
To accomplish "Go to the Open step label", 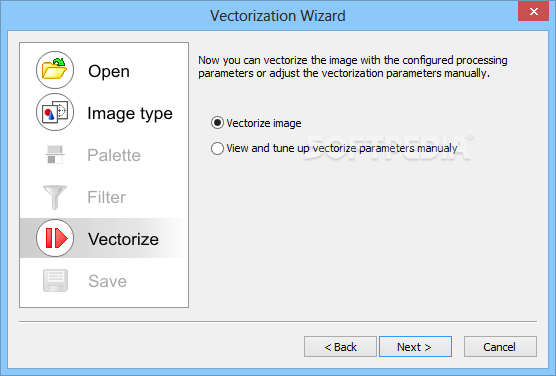I will [109, 71].
